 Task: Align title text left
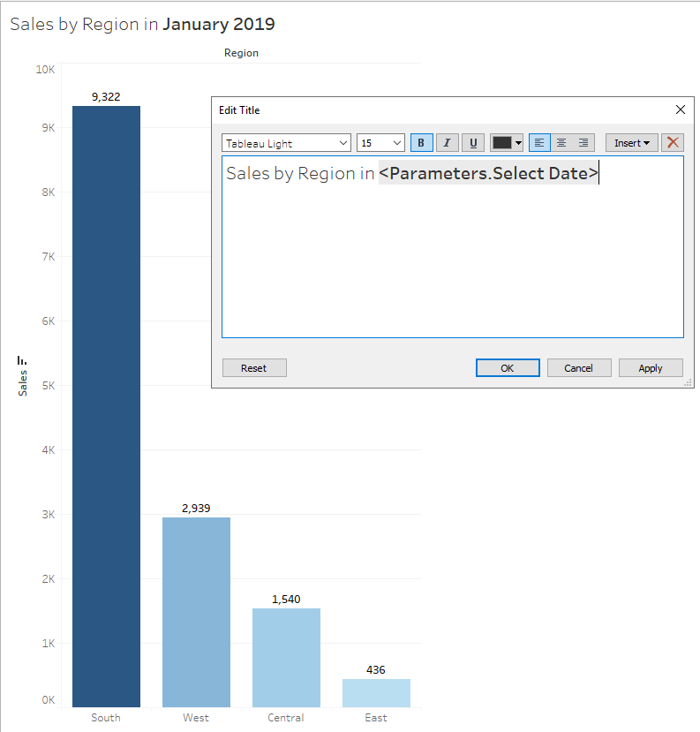pos(539,143)
